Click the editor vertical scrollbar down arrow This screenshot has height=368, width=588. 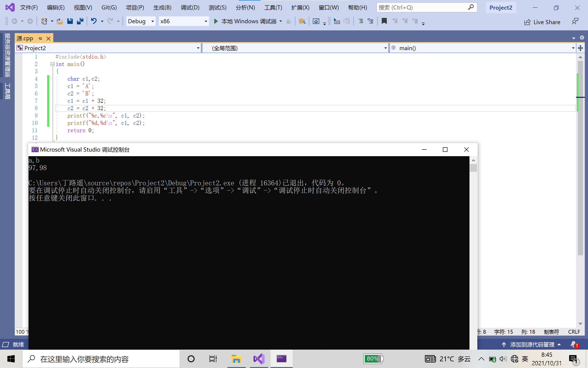[x=580, y=324]
